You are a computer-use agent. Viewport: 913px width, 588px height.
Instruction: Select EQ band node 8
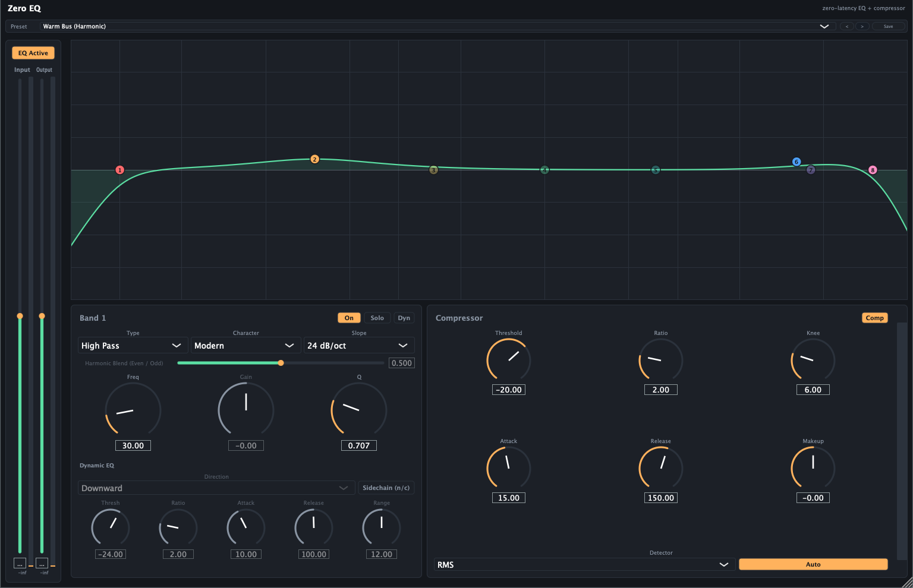pyautogui.click(x=873, y=170)
